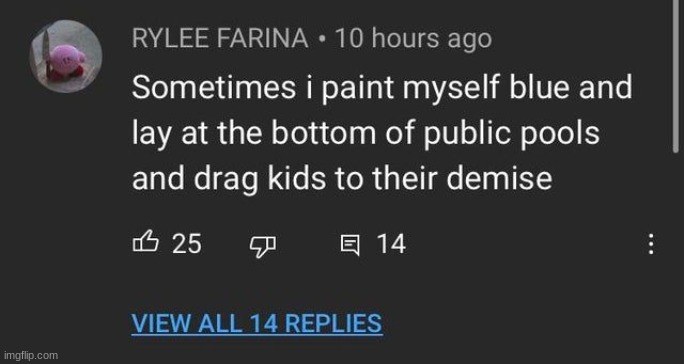
Task: Click the comment line 'and drag kids'
Action: point(342,179)
